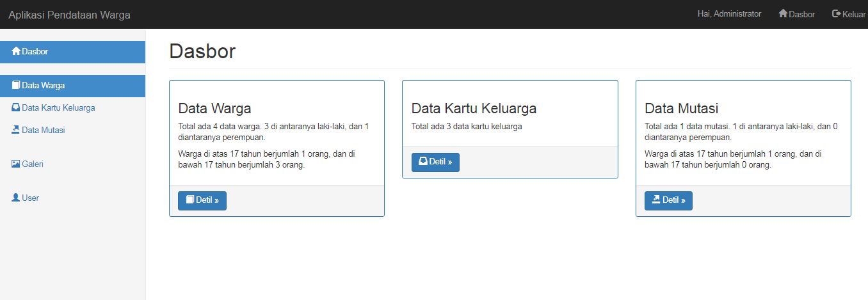Click Detil button in Data Kartu Keluarga card

click(435, 162)
